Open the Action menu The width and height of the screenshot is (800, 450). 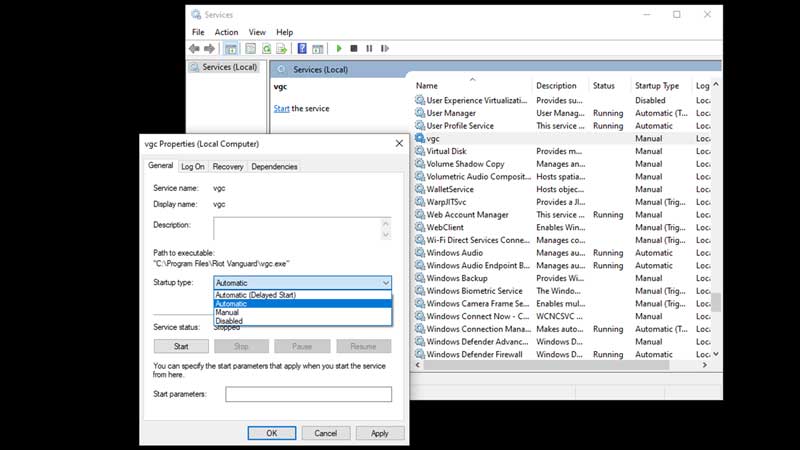click(x=226, y=32)
